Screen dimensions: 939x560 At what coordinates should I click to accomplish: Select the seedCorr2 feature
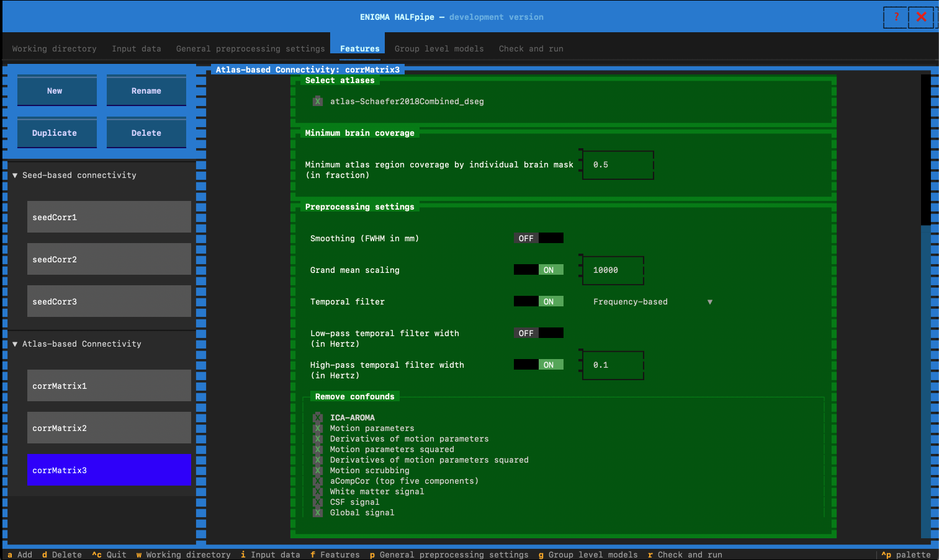pyautogui.click(x=109, y=259)
